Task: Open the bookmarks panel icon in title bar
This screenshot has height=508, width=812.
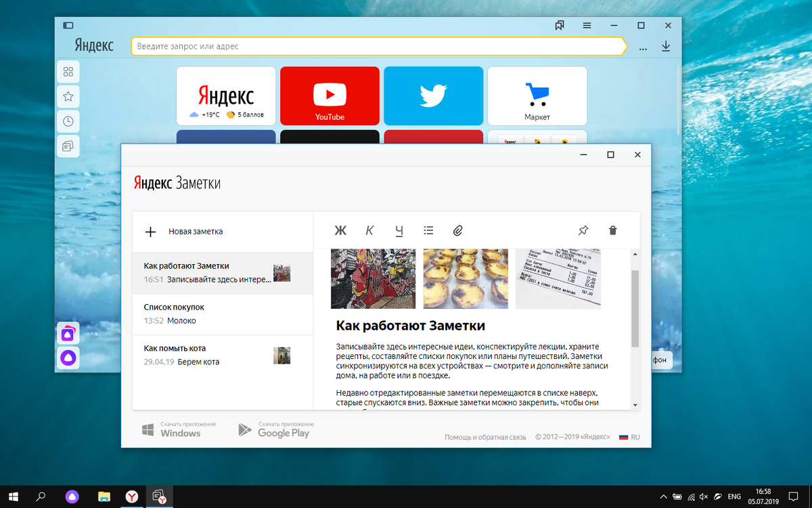Action: coord(560,26)
